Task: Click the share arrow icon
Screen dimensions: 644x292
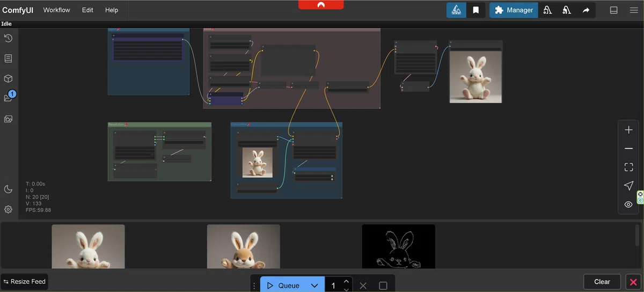Action: (x=586, y=10)
